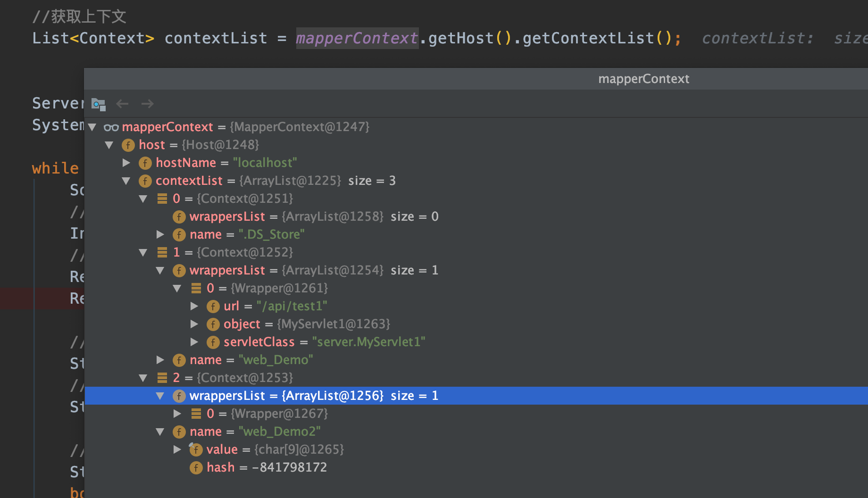Click the list element icon of Context@1252
This screenshot has width=868, height=498.
tap(162, 252)
